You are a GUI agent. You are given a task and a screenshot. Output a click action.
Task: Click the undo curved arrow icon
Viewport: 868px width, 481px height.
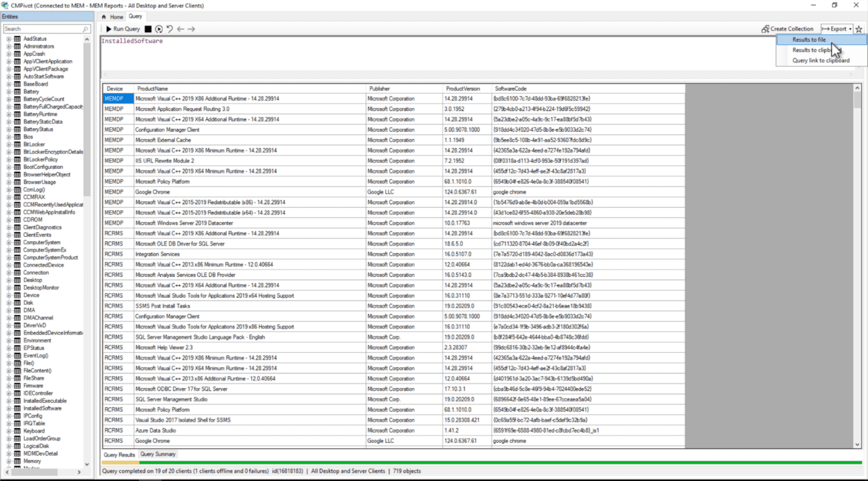[169, 29]
